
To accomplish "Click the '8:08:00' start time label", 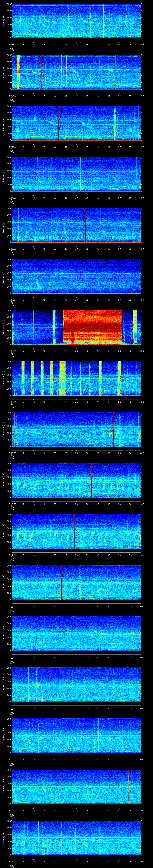I will click(12, 402).
